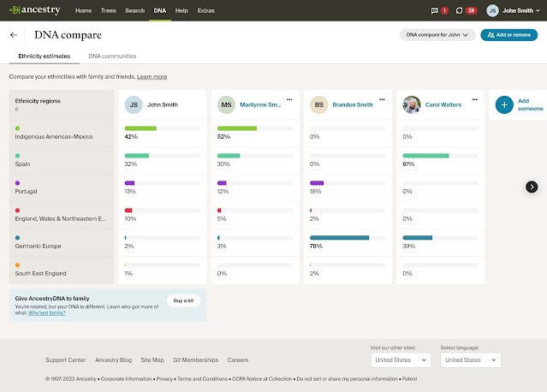
Task: Open Carol Walters profile link
Action: point(443,104)
